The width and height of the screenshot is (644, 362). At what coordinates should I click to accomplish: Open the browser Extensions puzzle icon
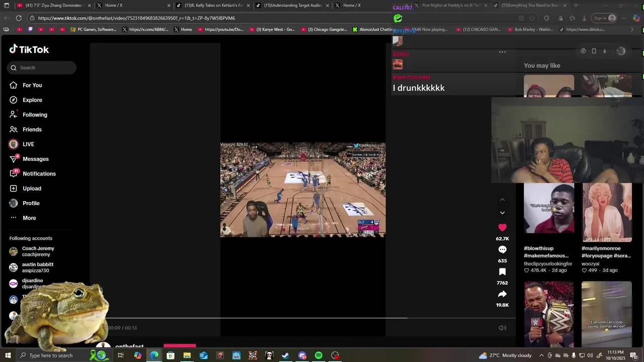546,18
